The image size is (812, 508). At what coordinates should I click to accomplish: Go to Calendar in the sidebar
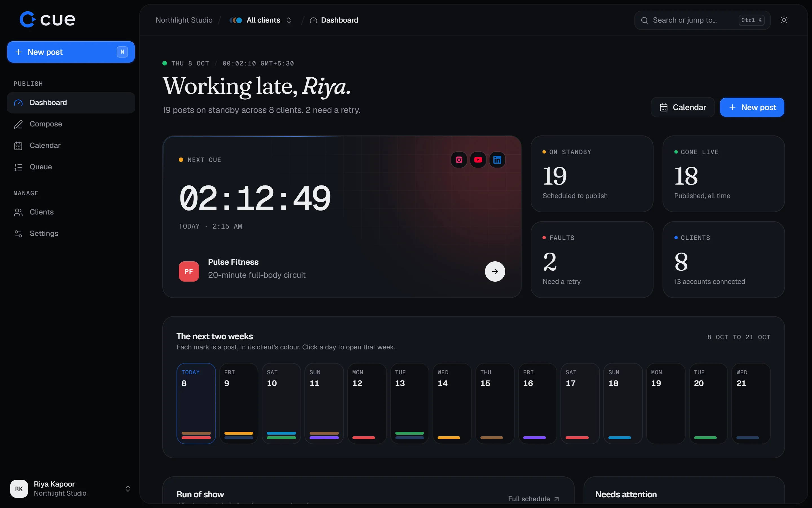pyautogui.click(x=71, y=145)
